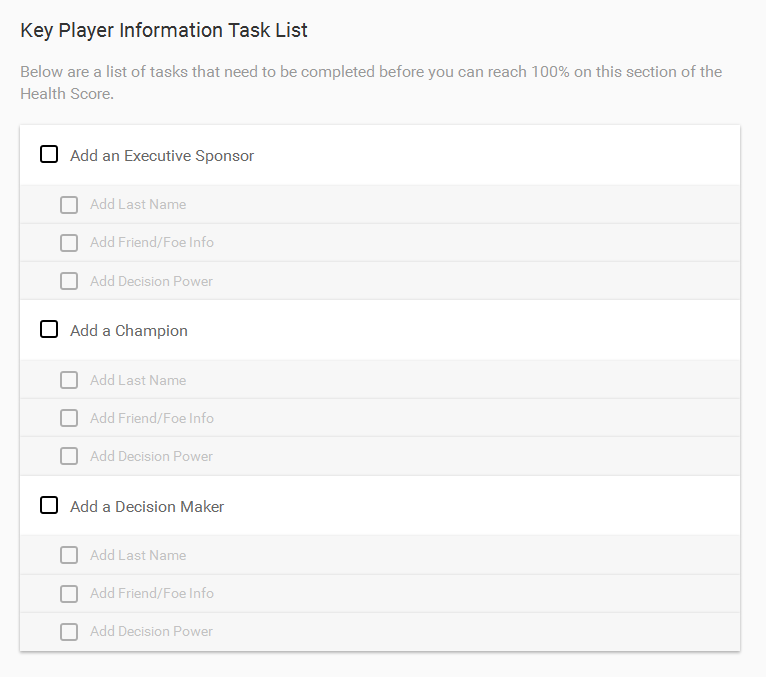Click the Add a Champion label text
The height and width of the screenshot is (677, 766).
[x=128, y=331]
